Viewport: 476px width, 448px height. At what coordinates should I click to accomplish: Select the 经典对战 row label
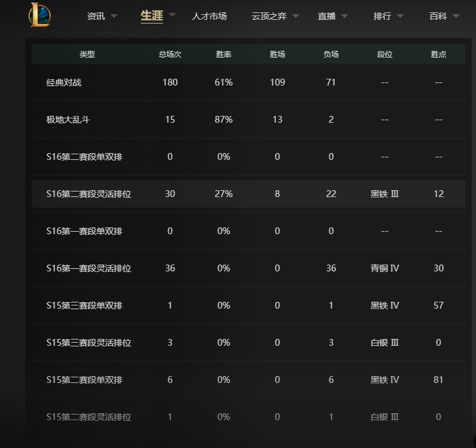(64, 82)
